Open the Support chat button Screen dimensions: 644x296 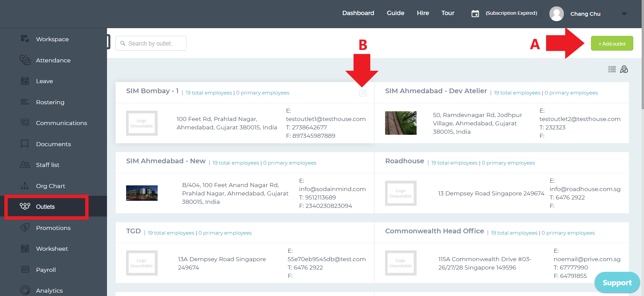click(617, 282)
